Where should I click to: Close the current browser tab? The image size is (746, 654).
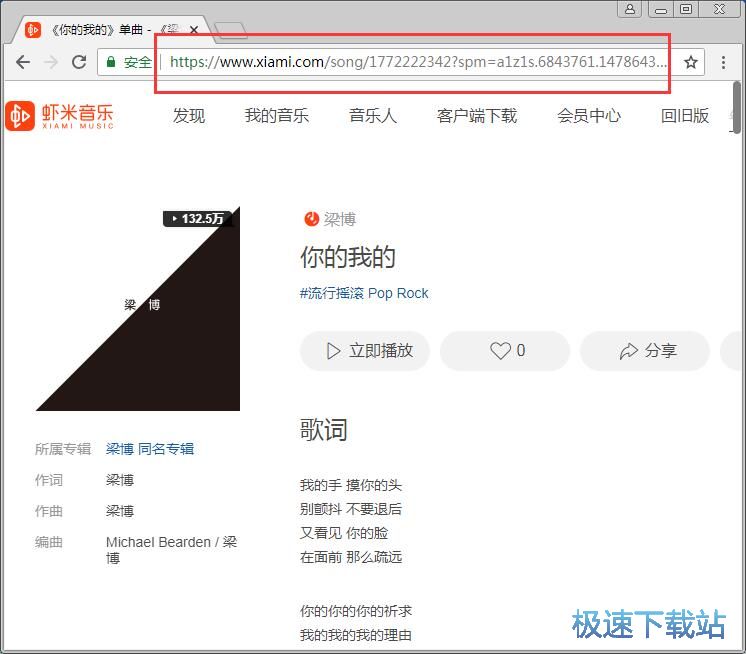(194, 30)
